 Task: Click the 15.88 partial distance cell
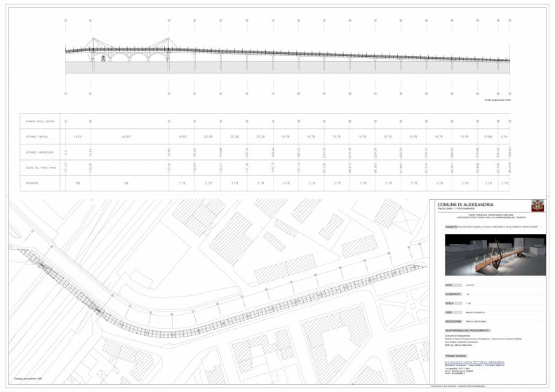click(488, 137)
